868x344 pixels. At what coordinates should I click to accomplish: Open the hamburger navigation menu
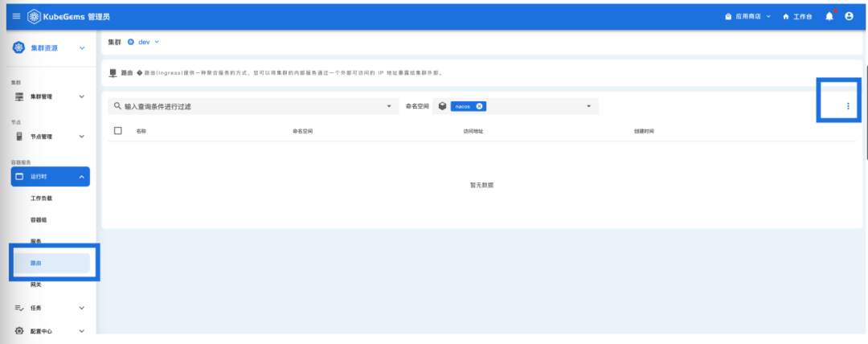pyautogui.click(x=16, y=17)
